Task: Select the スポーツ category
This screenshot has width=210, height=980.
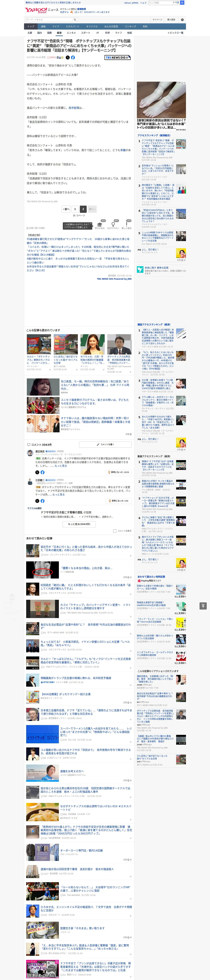Action: pos(86,33)
